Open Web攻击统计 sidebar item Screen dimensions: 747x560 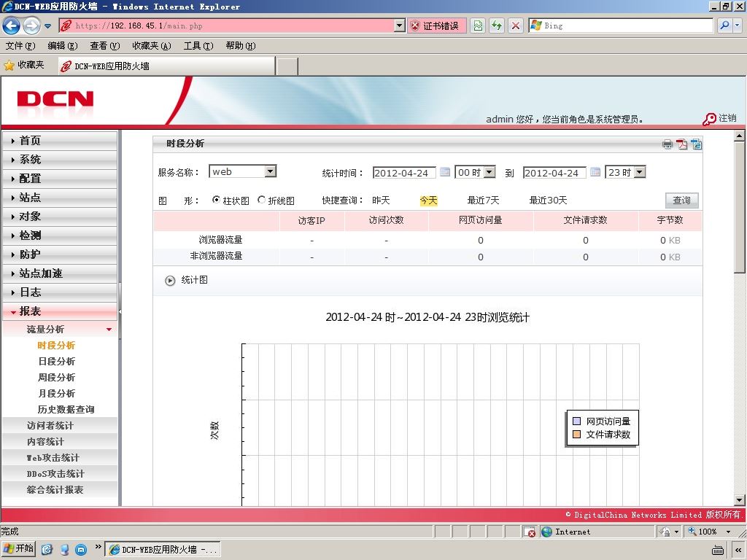tap(60, 458)
